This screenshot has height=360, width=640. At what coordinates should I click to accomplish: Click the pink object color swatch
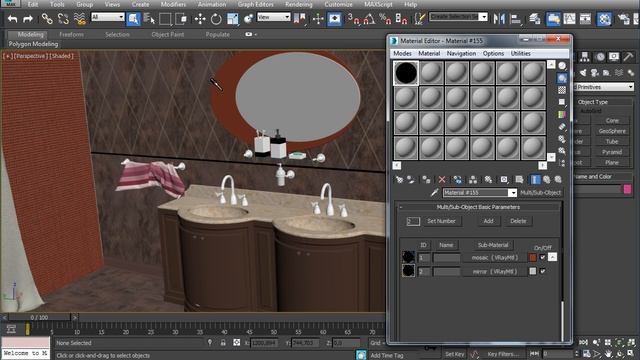627,189
